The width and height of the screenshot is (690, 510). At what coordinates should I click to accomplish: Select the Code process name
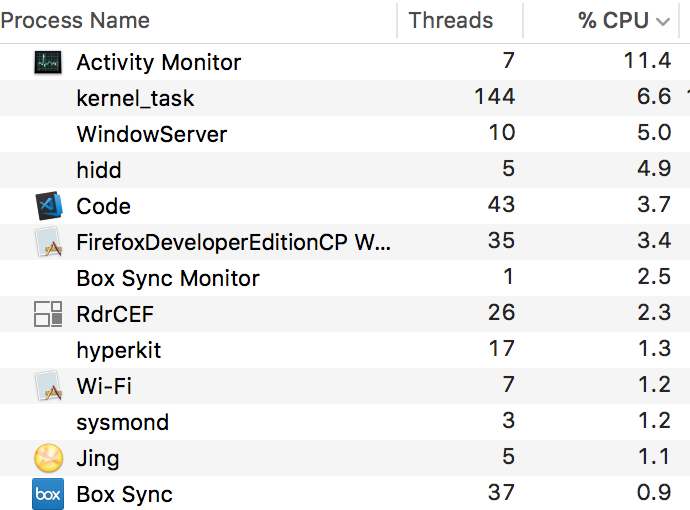[103, 206]
